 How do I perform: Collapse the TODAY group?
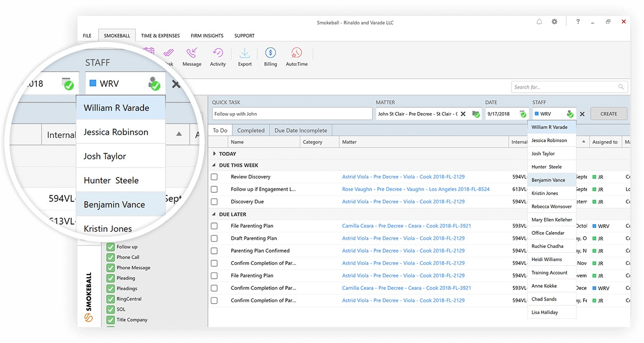tap(214, 153)
